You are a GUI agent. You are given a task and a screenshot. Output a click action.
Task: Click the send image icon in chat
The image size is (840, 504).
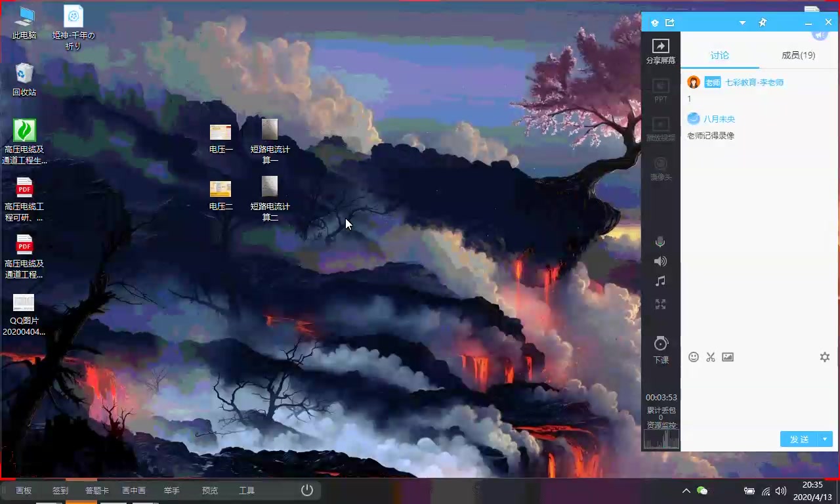tap(727, 357)
